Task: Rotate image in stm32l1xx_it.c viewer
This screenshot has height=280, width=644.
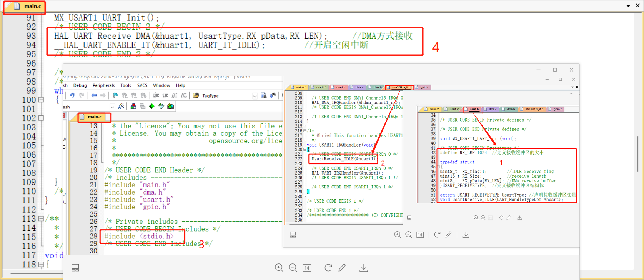Action: pos(437,235)
